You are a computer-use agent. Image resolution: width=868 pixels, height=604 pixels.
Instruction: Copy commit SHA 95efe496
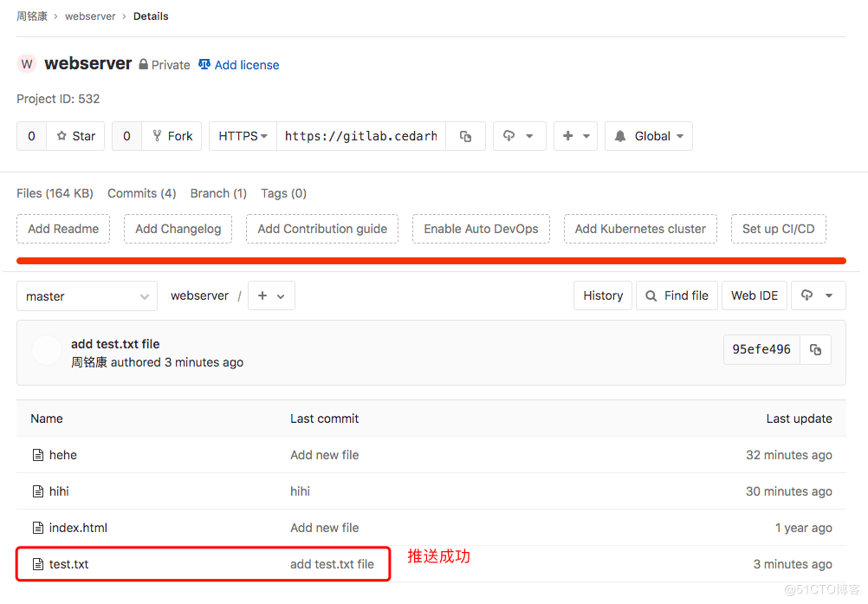815,349
